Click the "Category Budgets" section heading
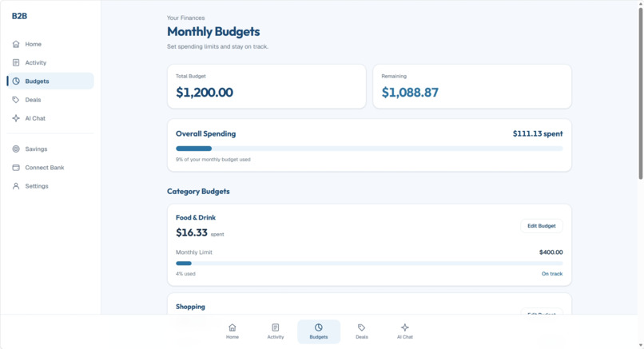This screenshot has width=644, height=349. click(x=198, y=192)
